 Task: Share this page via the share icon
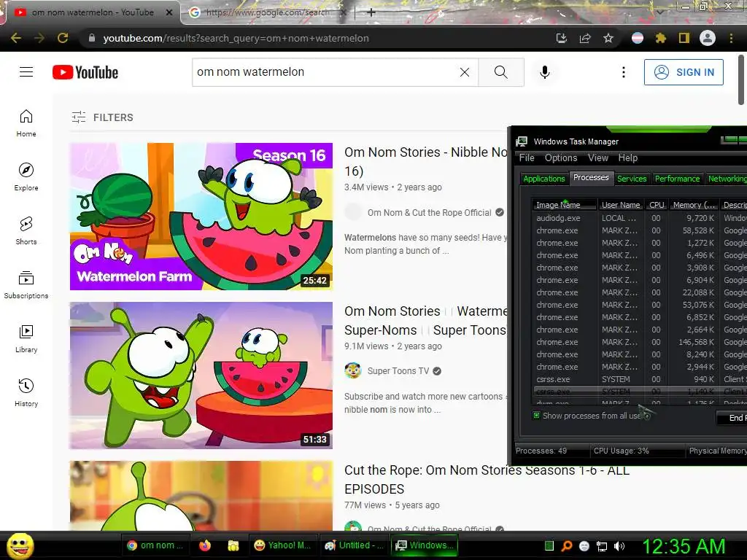point(584,38)
